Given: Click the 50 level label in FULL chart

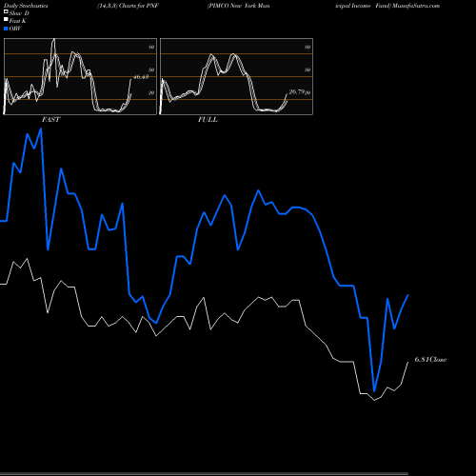Looking at the screenshot, I should (307, 69).
